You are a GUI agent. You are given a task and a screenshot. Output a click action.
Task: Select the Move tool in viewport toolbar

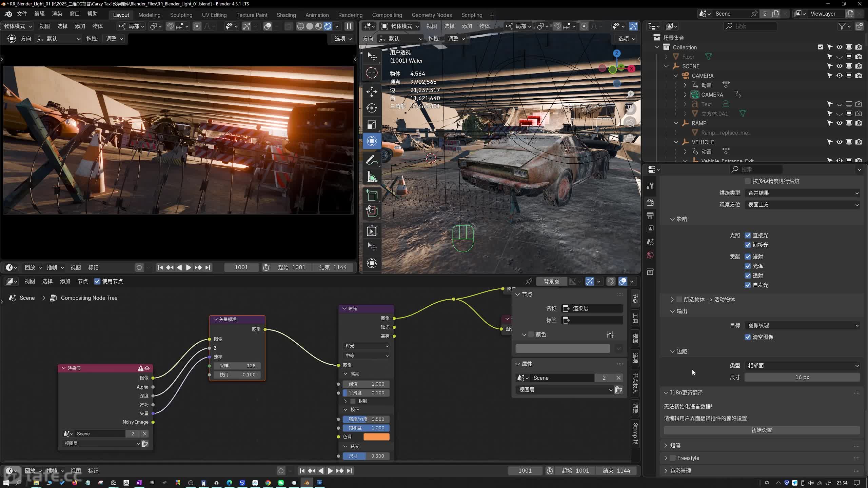coord(372,91)
